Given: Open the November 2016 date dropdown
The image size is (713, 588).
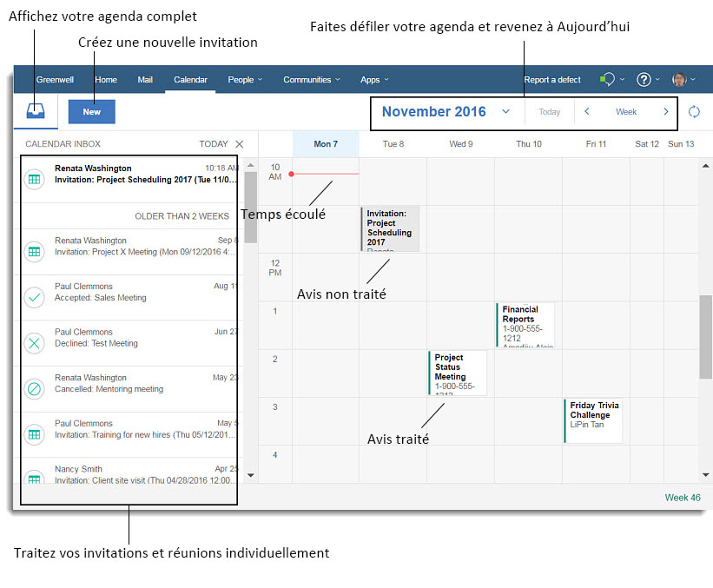Looking at the screenshot, I should pyautogui.click(x=504, y=111).
